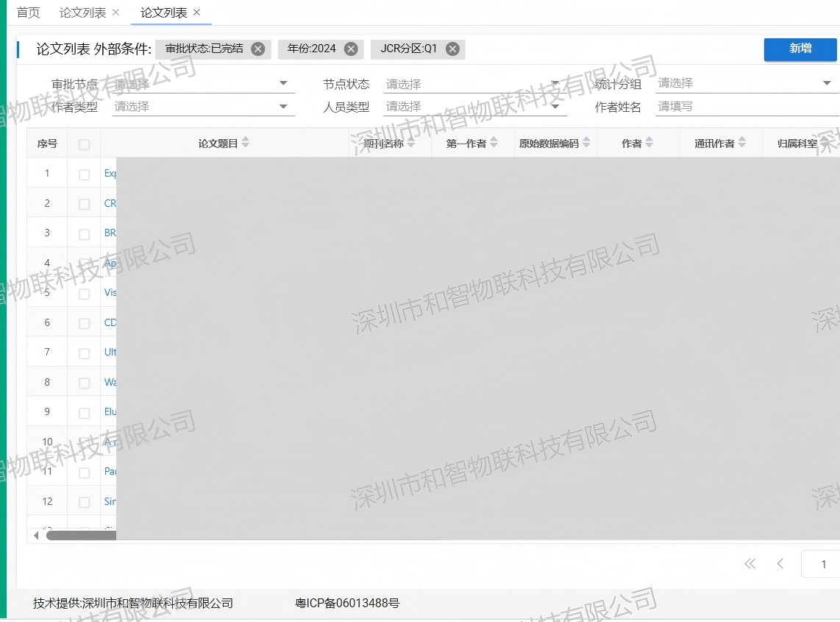Toggle select-all checkbox in table header
The height and width of the screenshot is (622, 840).
tap(84, 144)
